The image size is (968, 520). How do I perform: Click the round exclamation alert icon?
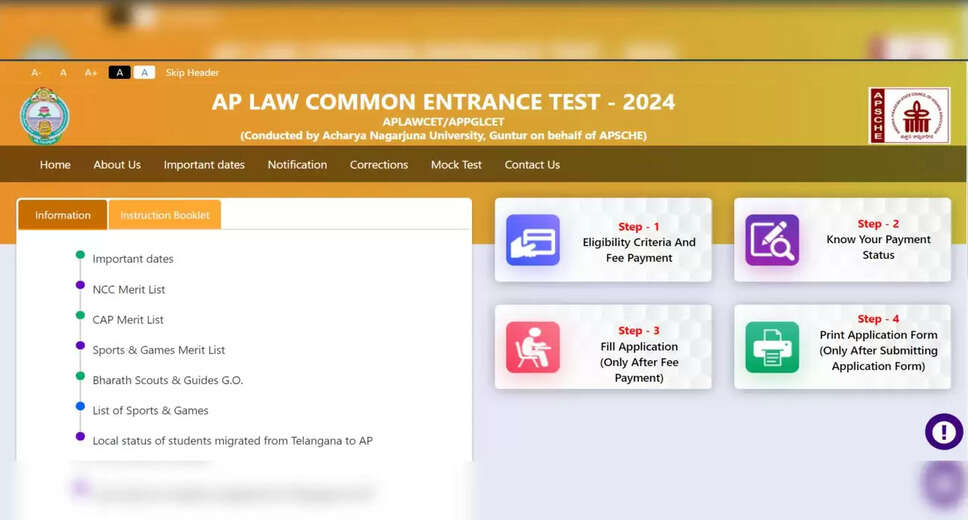coord(943,432)
